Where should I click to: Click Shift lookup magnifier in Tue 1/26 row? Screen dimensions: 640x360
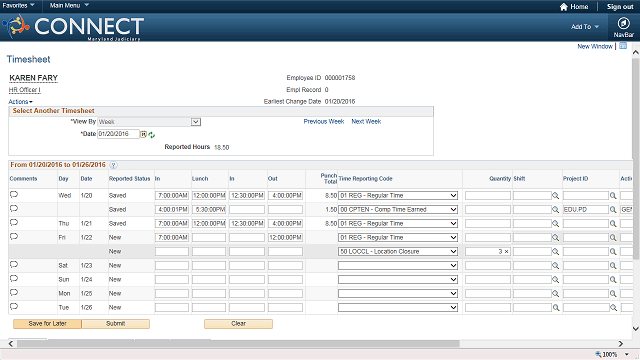556,308
